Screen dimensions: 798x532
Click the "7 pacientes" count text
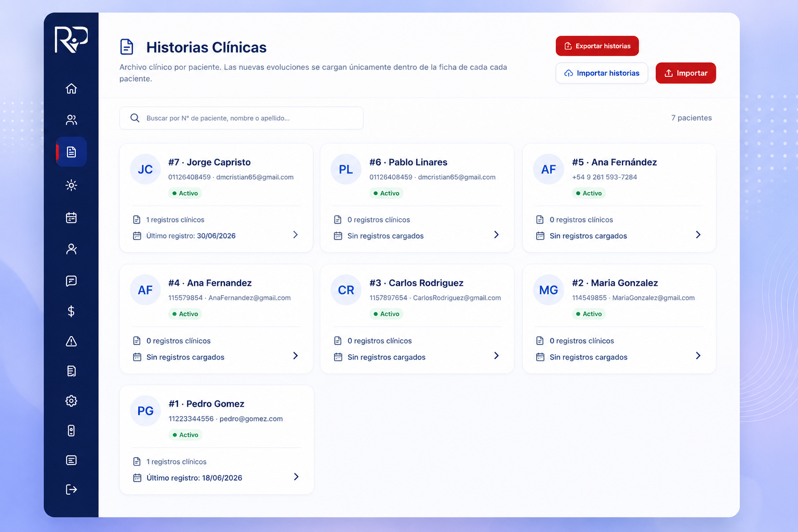[691, 118]
